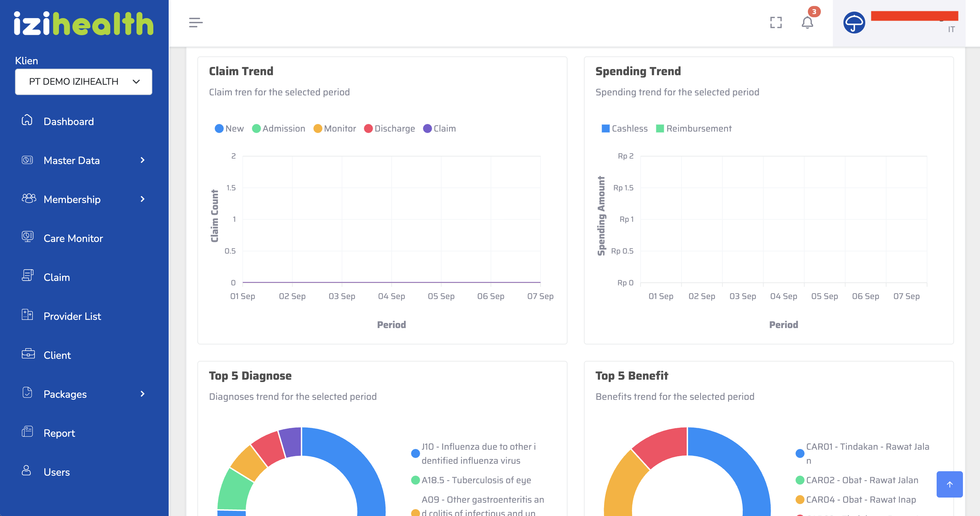Screen dimensions: 980x516
Task: Expand the Master Data submenu chevron
Action: click(x=143, y=160)
